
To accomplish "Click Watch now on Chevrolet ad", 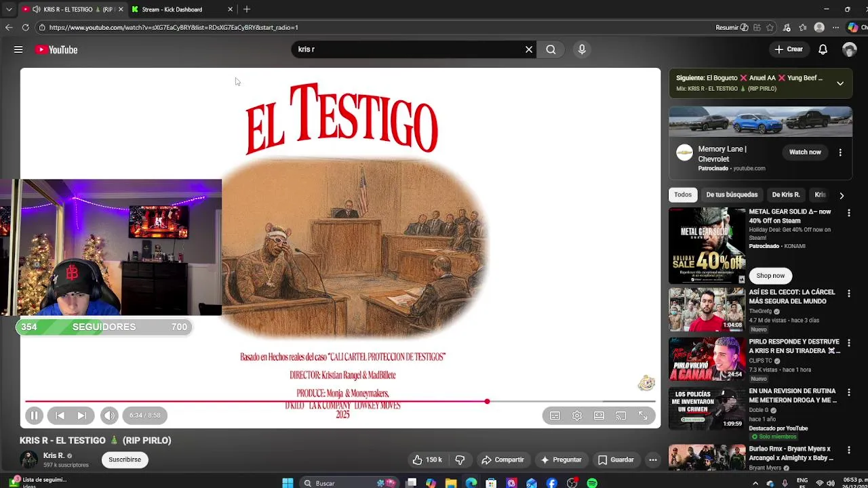I will pyautogui.click(x=805, y=152).
